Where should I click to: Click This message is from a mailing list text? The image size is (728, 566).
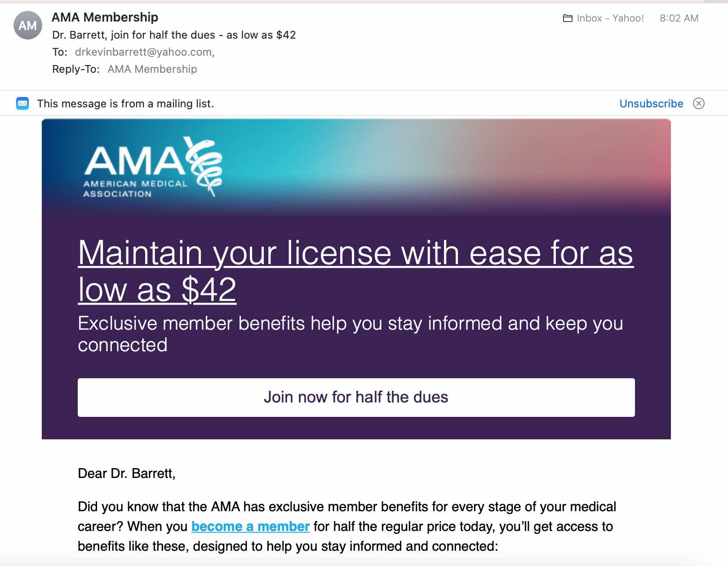coord(125,104)
